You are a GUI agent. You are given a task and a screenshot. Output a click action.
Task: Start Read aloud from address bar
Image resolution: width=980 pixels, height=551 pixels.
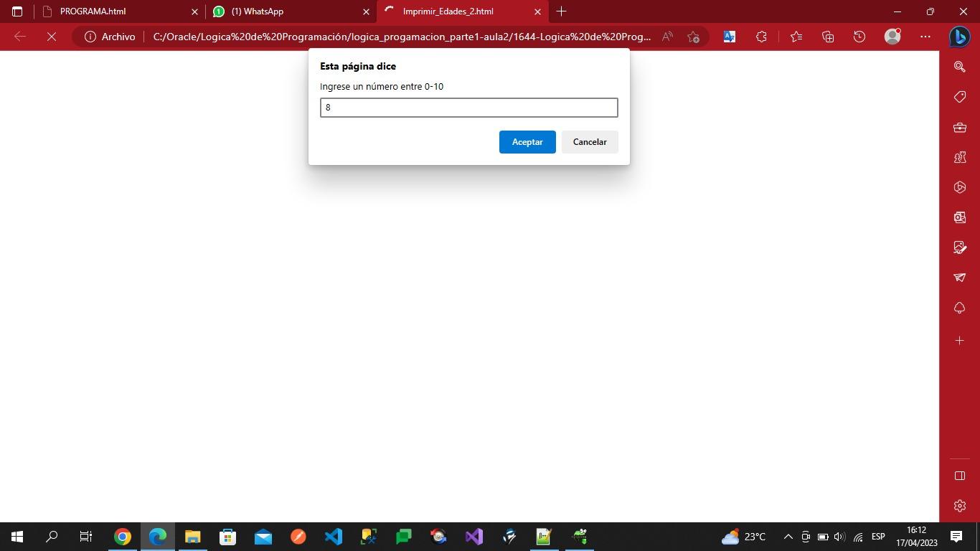click(x=667, y=37)
